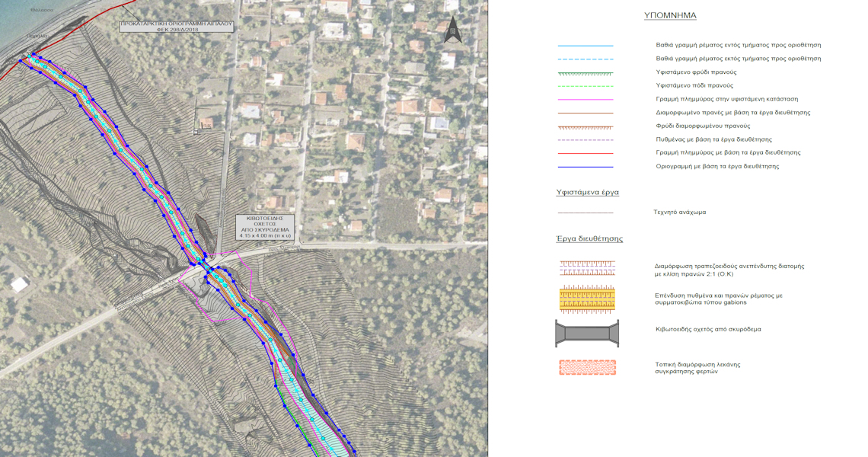This screenshot has width=868, height=457.
Task: Click the label 'Γραμμή πλημμύρας στην υφιστάμενη κατάσταση'
Action: [x=727, y=98]
